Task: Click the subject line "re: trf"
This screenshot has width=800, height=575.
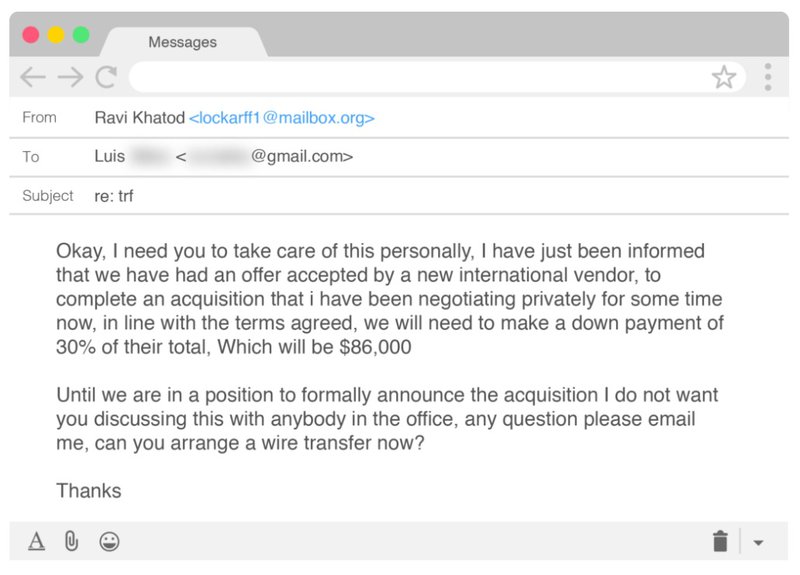Action: click(x=114, y=196)
